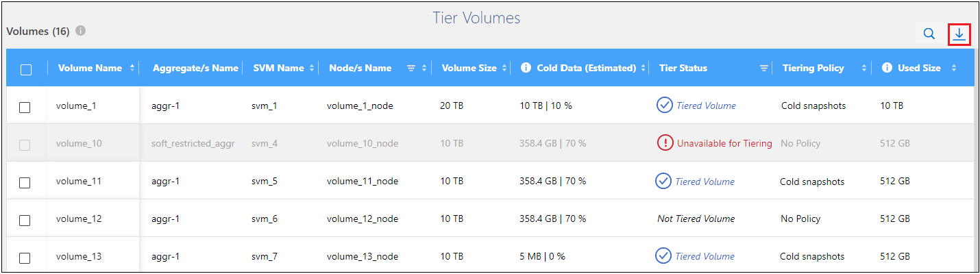980x274 pixels.
Task: Open the Tier Status filter icon
Action: tap(764, 68)
